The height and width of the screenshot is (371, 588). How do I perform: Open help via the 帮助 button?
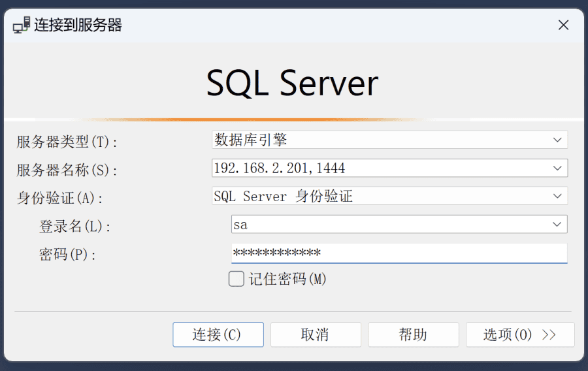(x=414, y=334)
